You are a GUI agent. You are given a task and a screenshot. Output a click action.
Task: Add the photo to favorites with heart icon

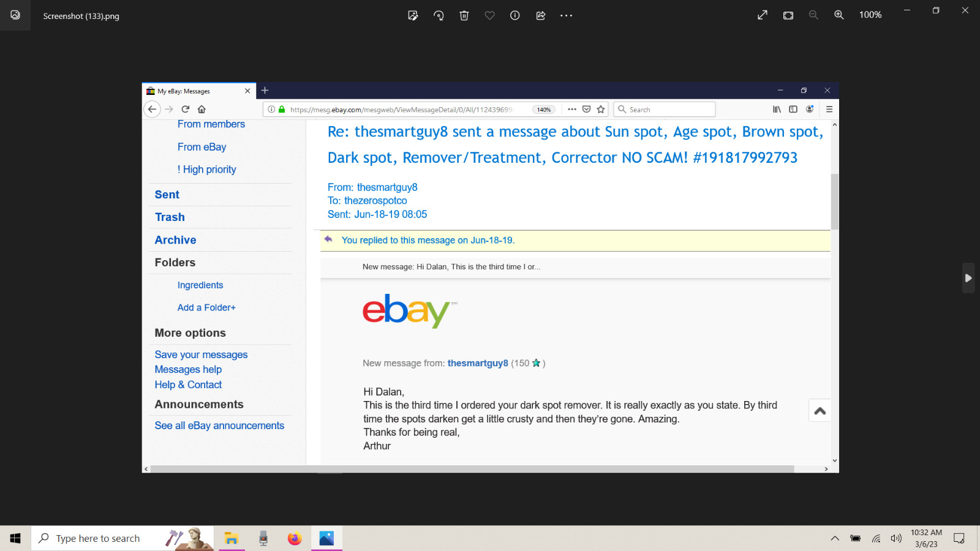coord(489,15)
